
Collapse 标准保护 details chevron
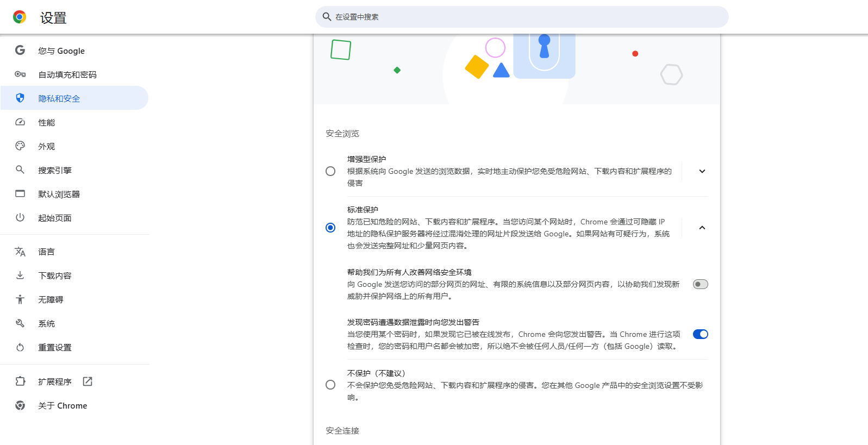point(702,228)
